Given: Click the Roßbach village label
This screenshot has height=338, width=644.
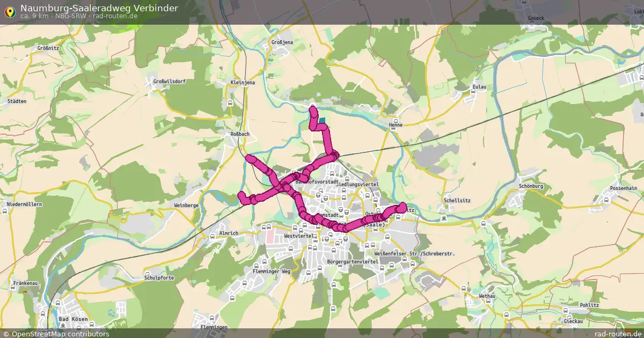Looking at the screenshot, I should [x=240, y=134].
